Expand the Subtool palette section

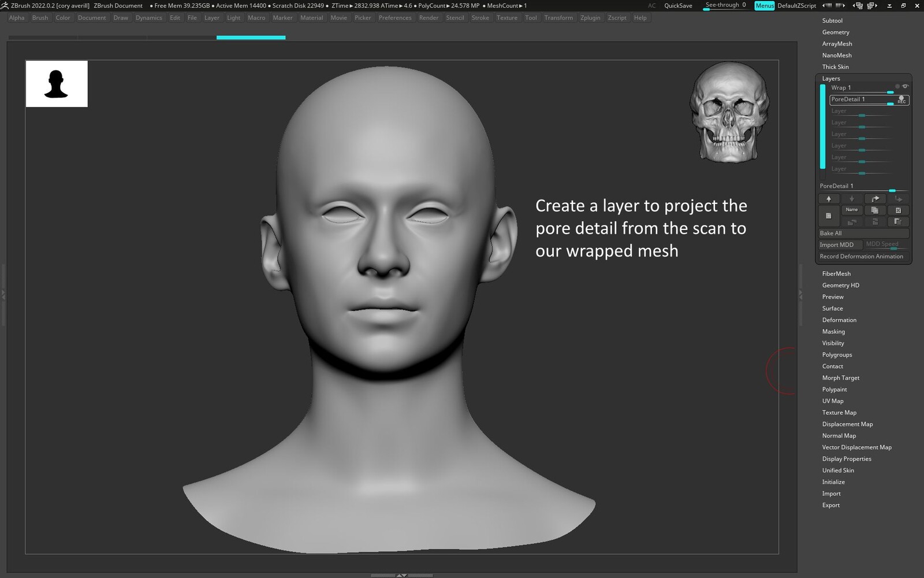coord(832,21)
